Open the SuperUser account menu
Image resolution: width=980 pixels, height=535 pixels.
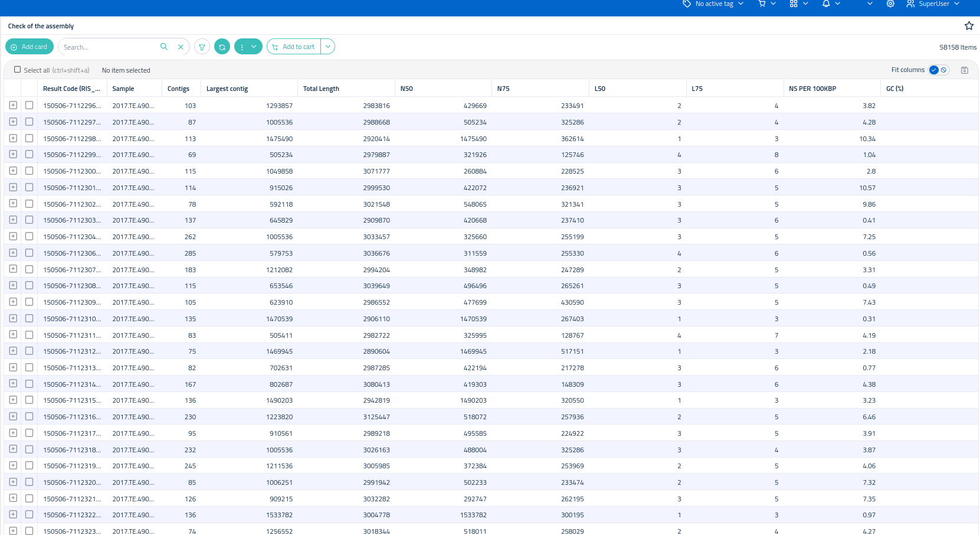tap(933, 4)
